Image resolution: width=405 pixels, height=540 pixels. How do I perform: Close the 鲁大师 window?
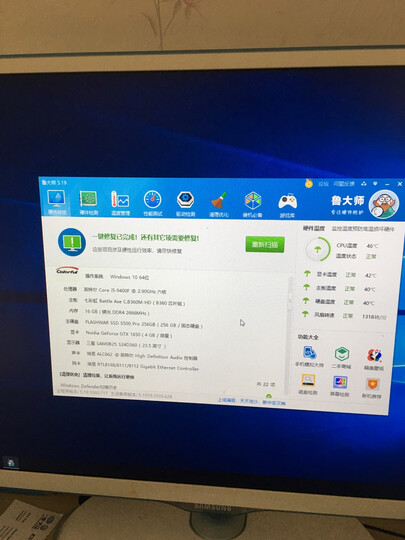click(400, 184)
